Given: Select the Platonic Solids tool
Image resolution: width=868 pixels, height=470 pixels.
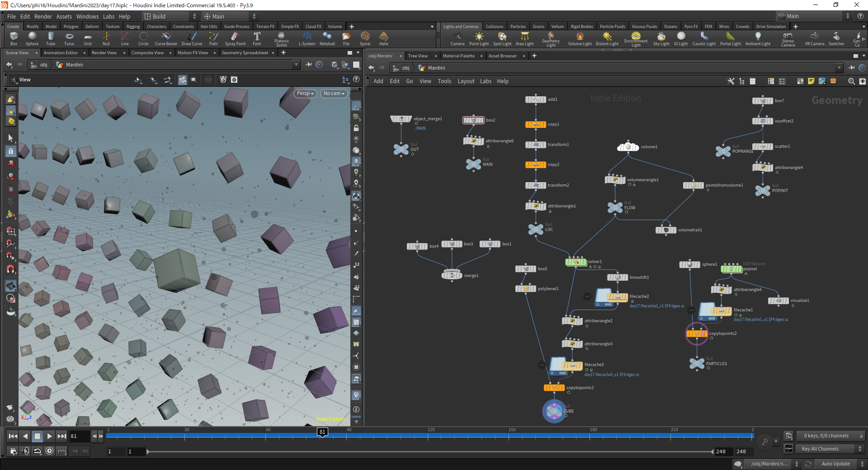Looking at the screenshot, I should click(x=282, y=39).
